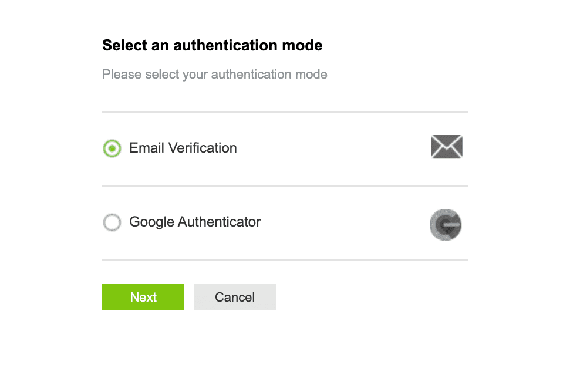Click the word "Authenticator" in second option
Screen dimensions: 580x392
pyautogui.click(x=219, y=222)
